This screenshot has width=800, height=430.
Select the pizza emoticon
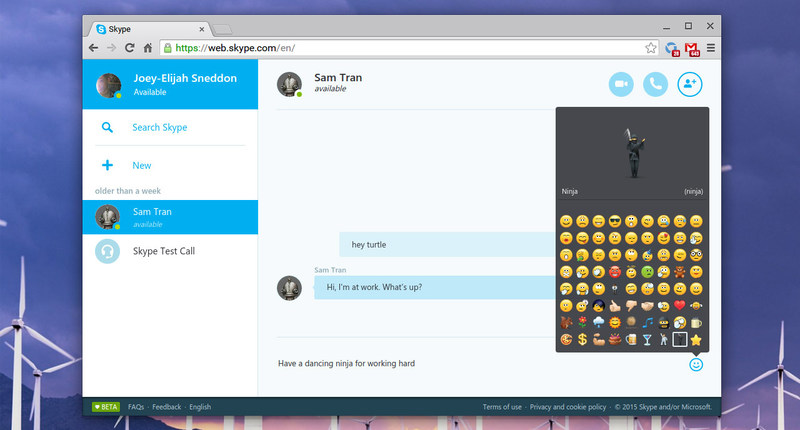(x=566, y=340)
